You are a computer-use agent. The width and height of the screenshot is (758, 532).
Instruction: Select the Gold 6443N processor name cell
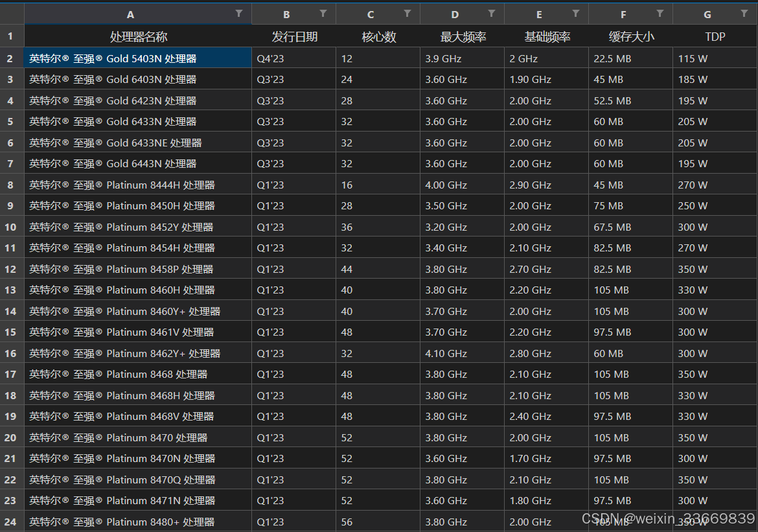(x=138, y=163)
